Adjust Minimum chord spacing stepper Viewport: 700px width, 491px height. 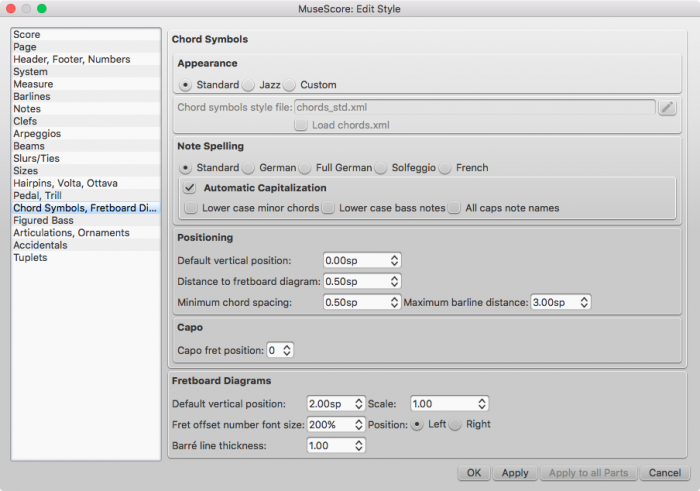(394, 303)
